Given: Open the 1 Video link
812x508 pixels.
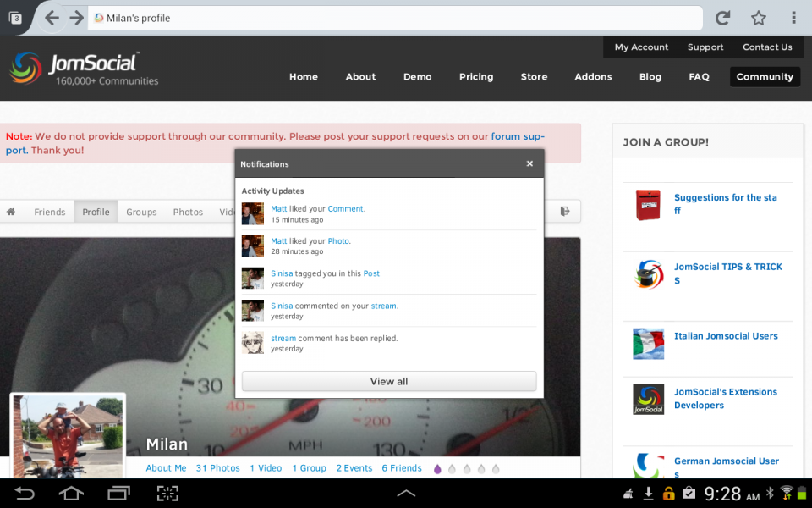Looking at the screenshot, I should (266, 468).
